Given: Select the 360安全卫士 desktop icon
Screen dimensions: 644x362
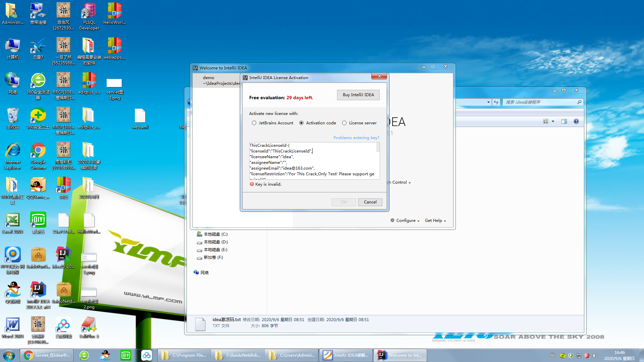Looking at the screenshot, I should point(38,118).
